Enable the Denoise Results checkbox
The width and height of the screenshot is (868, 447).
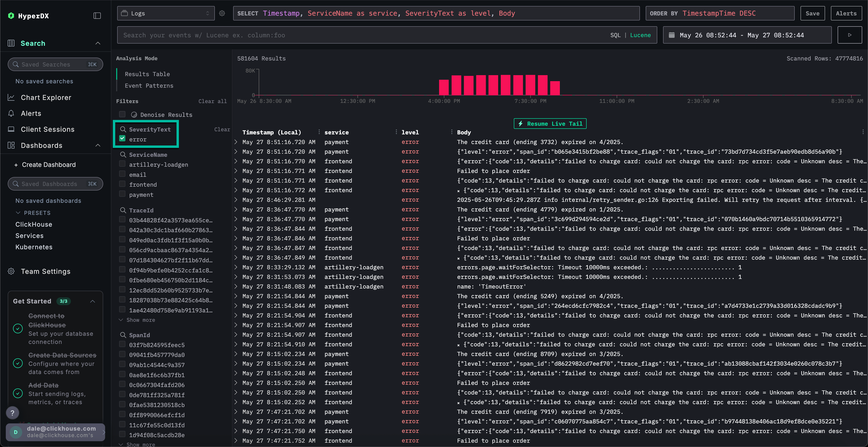pos(122,114)
